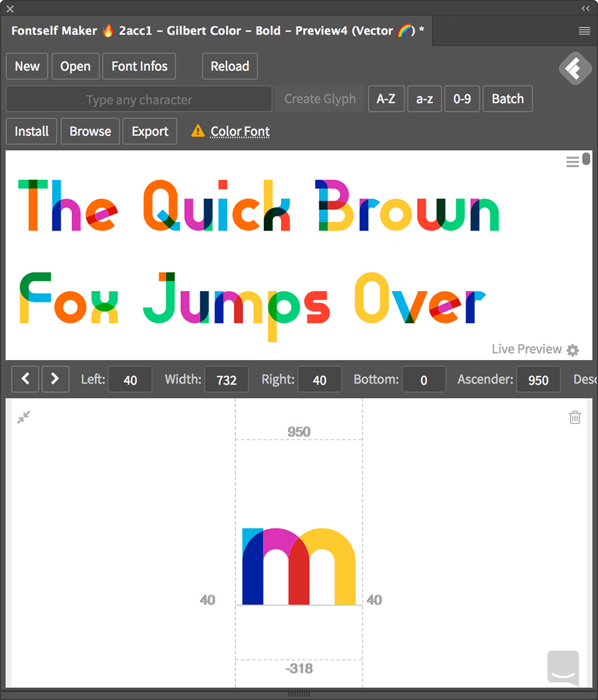Open Font Infos
598x700 pixels.
tap(139, 66)
